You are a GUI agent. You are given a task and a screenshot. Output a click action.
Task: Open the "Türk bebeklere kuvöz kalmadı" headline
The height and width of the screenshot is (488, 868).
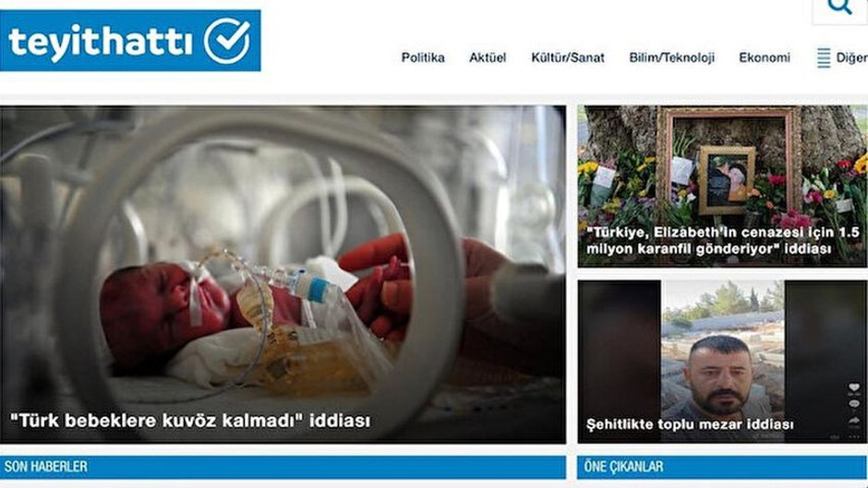pos(190,421)
